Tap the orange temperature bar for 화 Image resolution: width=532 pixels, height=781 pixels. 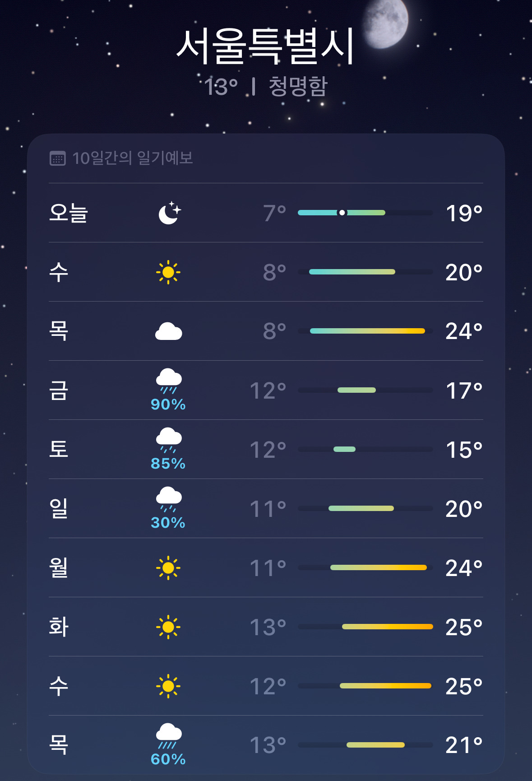pos(387,627)
